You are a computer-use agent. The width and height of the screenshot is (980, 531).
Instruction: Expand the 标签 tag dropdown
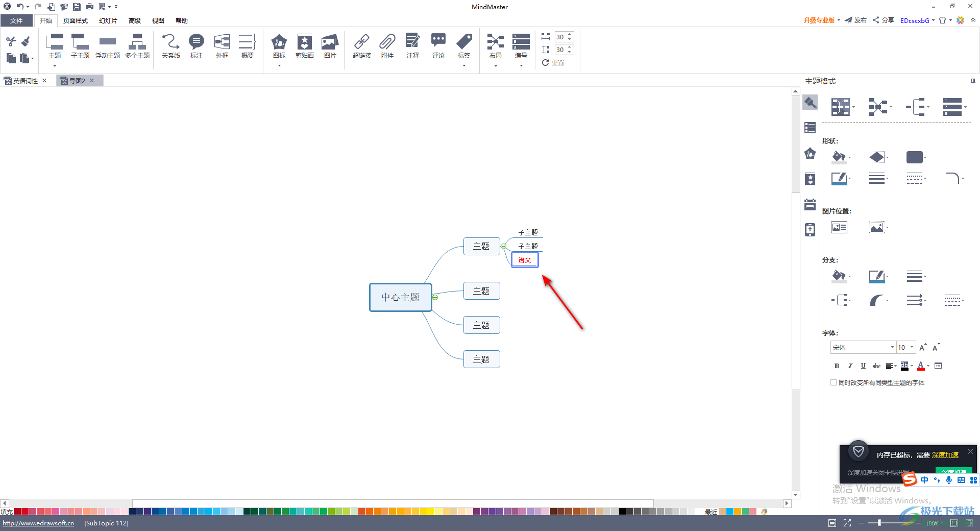(464, 65)
